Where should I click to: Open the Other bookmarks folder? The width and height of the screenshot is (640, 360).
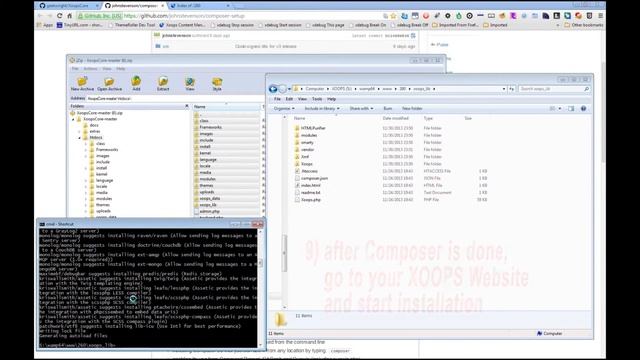pyautogui.click(x=583, y=25)
